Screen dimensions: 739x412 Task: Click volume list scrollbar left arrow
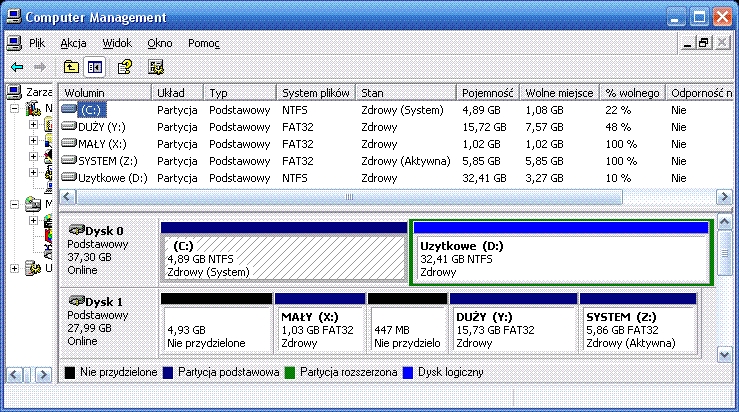pos(67,197)
